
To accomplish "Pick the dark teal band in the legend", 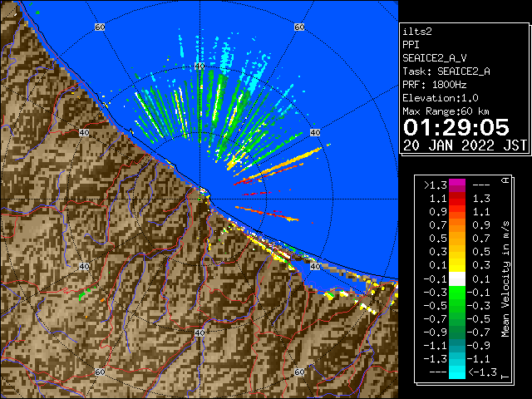I will click(457, 346).
